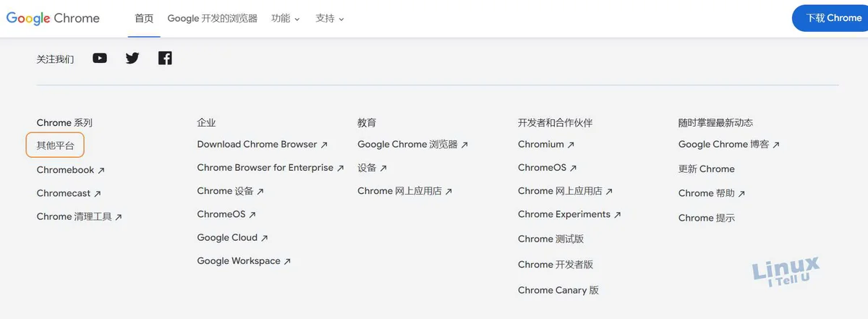Click external arrow next to Chrome 帮助
Image resolution: width=868 pixels, height=319 pixels.
tap(741, 194)
